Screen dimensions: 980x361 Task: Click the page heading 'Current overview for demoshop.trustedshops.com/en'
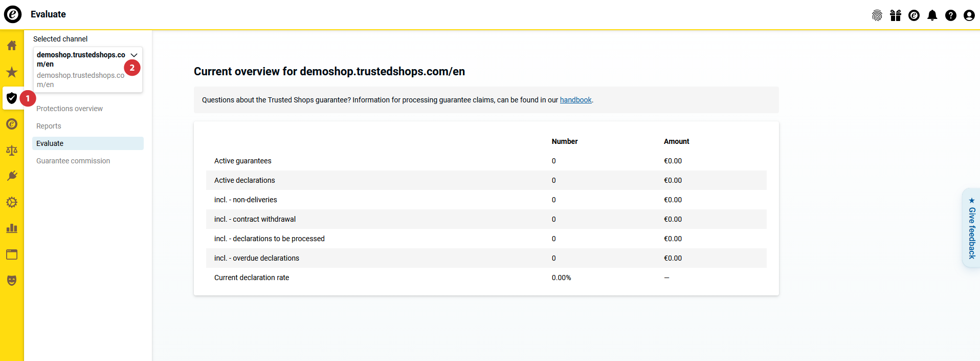(x=329, y=71)
